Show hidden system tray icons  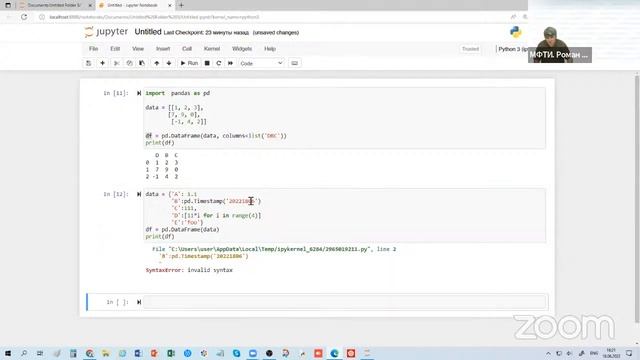coord(548,353)
